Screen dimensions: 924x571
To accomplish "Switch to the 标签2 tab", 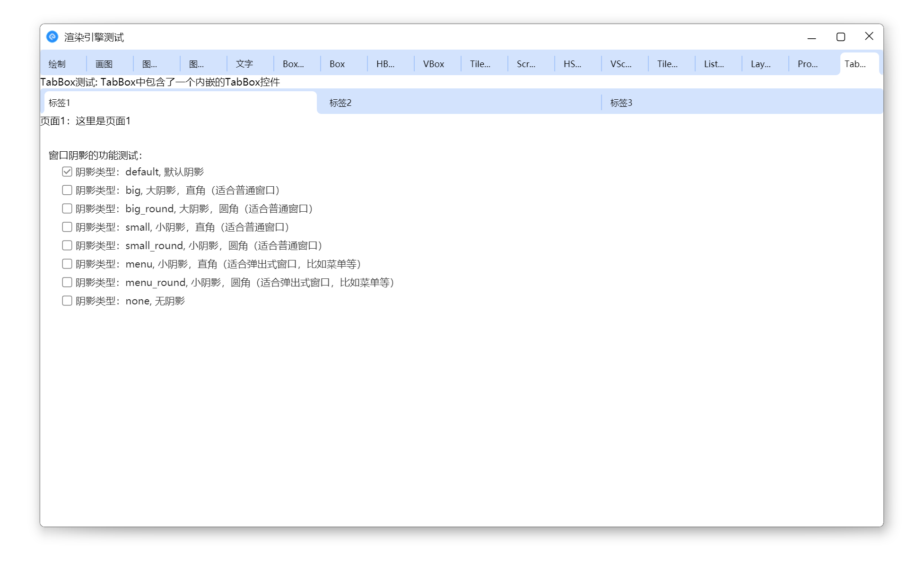I will click(340, 103).
